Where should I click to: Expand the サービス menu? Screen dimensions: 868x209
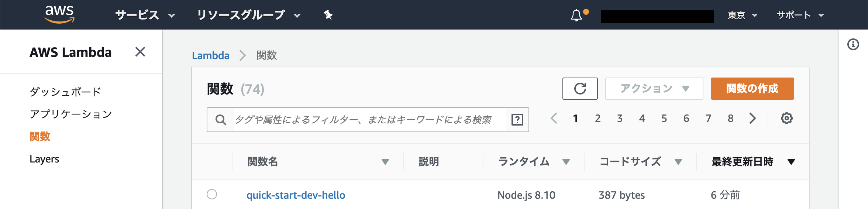coord(145,15)
